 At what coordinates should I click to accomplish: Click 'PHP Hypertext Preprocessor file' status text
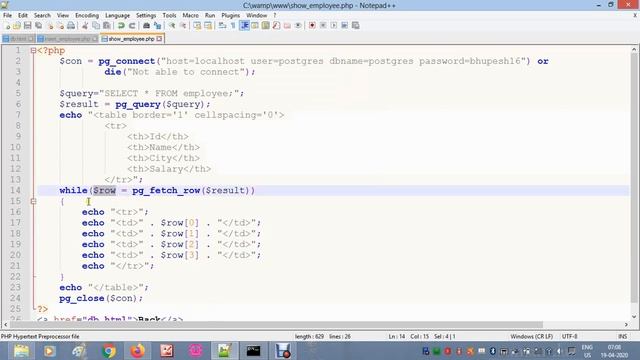pyautogui.click(x=40, y=337)
